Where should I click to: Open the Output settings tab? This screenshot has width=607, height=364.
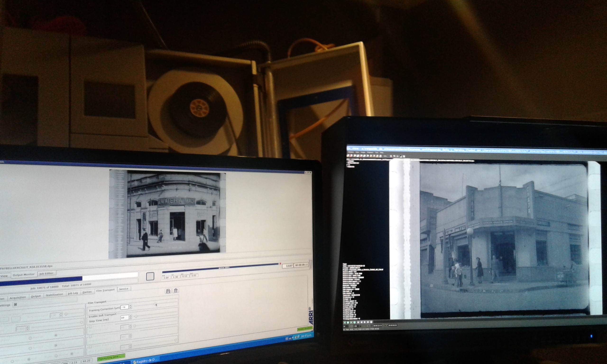point(36,296)
